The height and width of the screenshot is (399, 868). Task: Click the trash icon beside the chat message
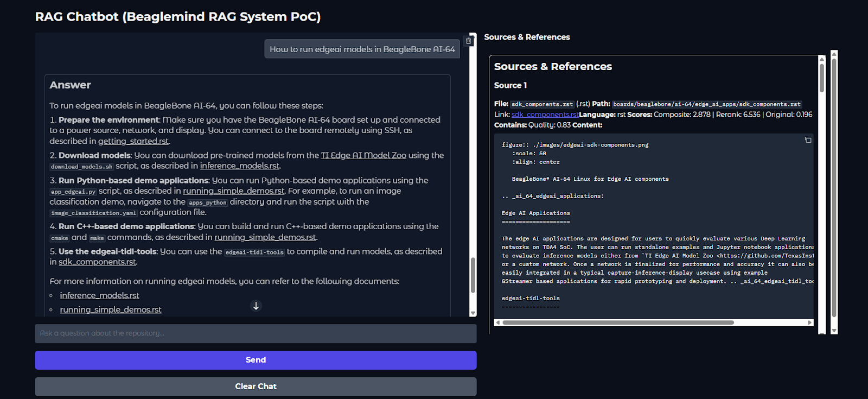[x=469, y=41]
